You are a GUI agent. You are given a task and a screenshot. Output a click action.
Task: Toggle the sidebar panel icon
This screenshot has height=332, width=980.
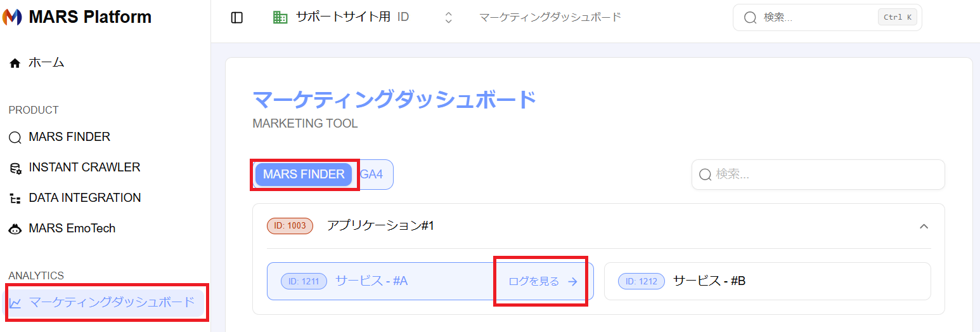(237, 18)
